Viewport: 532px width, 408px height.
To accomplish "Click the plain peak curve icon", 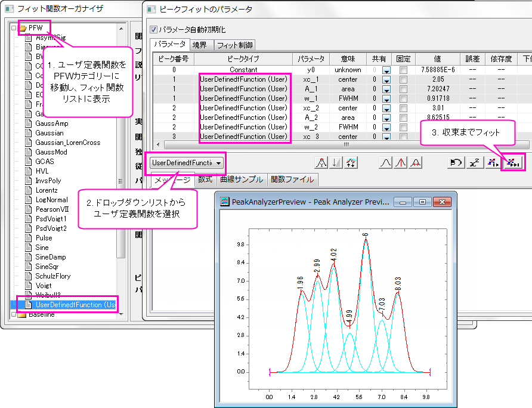I will click(x=385, y=163).
